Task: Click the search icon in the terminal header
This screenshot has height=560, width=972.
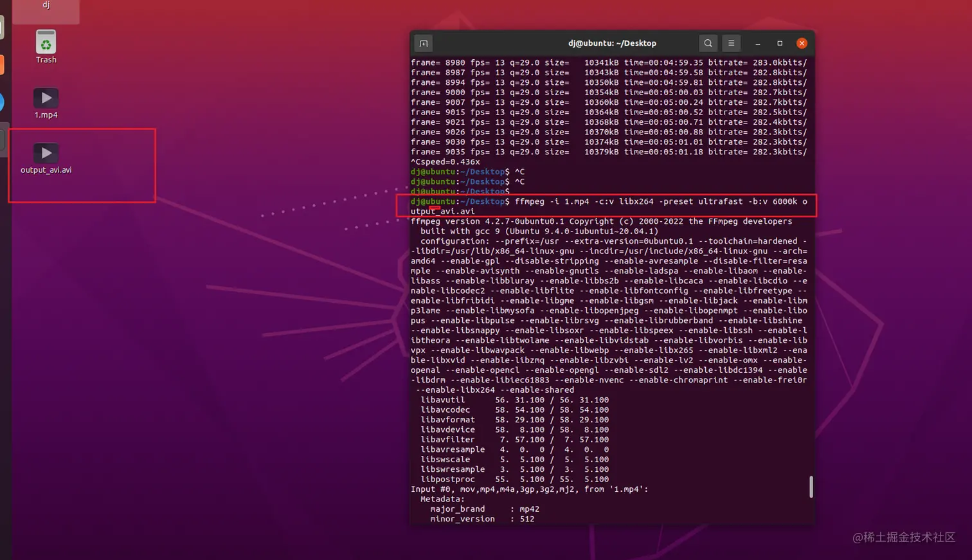Action: 708,43
